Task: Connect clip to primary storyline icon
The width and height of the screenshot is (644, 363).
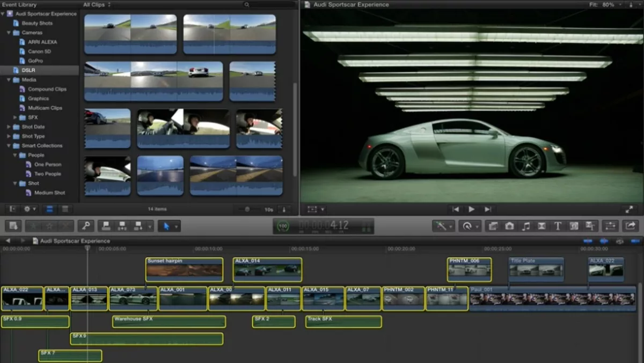Action: [106, 226]
